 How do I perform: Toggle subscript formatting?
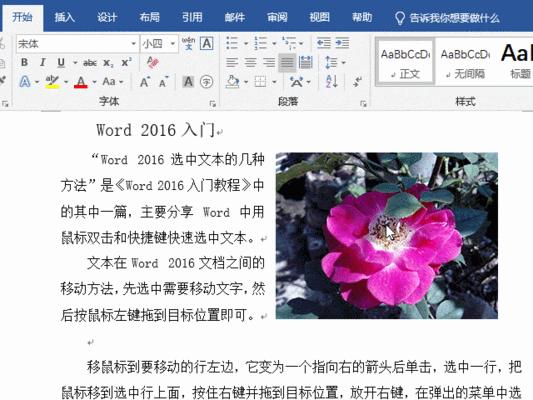pyautogui.click(x=108, y=63)
